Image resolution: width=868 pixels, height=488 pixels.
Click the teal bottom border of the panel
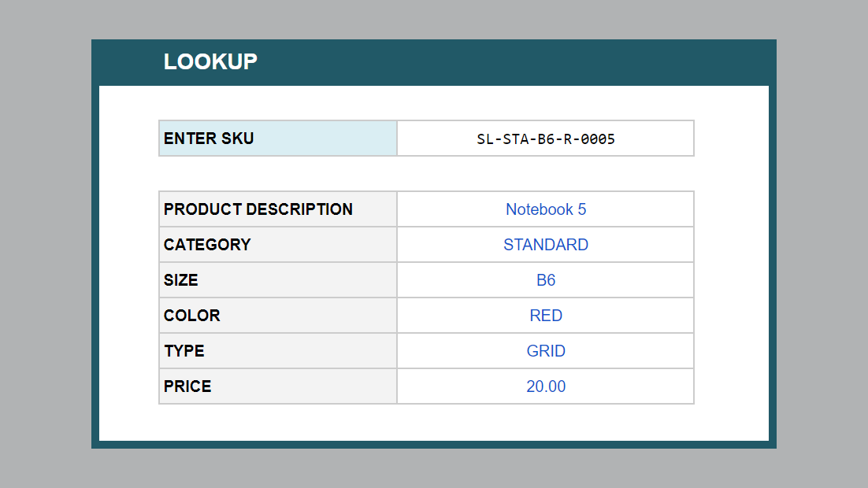pos(433,445)
